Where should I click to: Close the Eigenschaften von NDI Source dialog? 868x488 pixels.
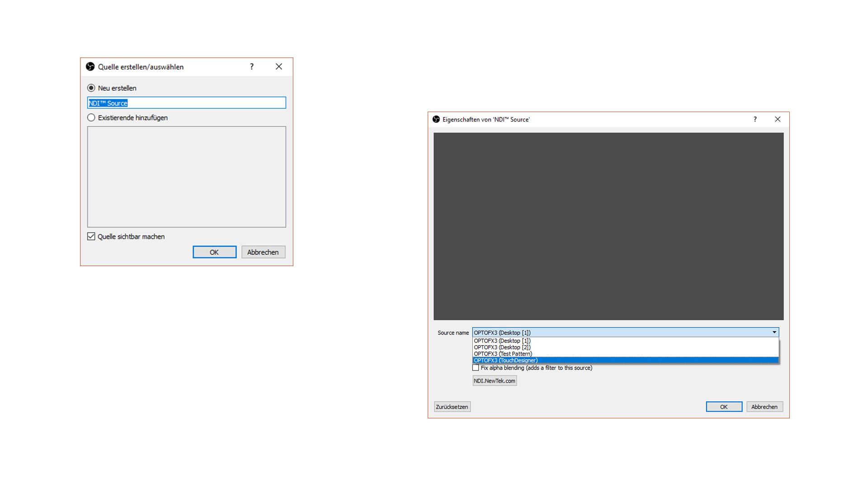[x=778, y=119]
